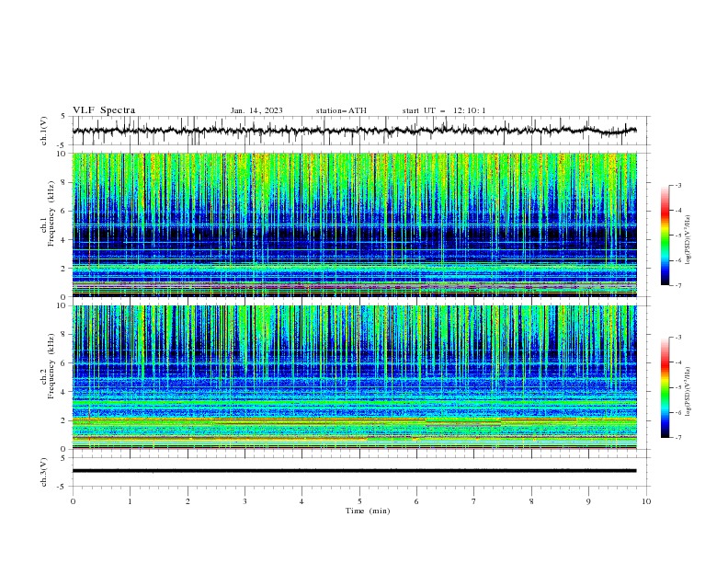This screenshot has height=563, width=728.
Task: Click the "-3" tick on ch.1 colorbar
Action: (677, 185)
